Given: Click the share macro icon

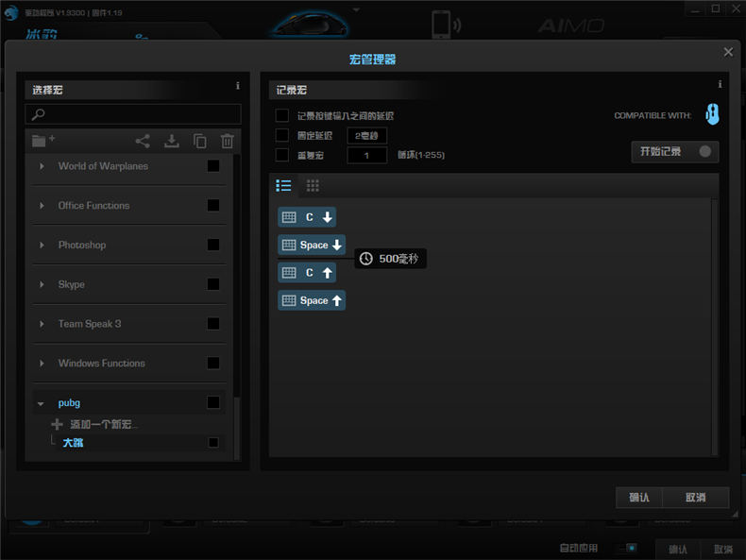Looking at the screenshot, I should tap(143, 141).
